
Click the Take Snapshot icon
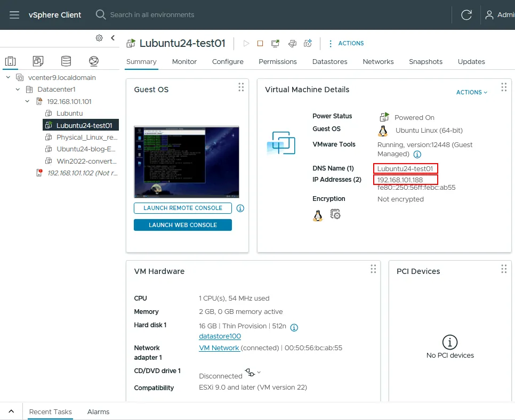308,43
